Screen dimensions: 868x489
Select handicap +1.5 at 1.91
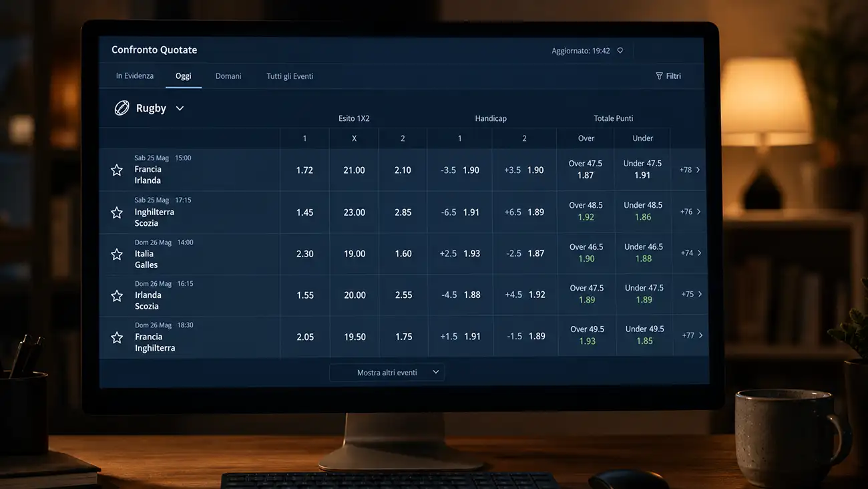(x=461, y=337)
